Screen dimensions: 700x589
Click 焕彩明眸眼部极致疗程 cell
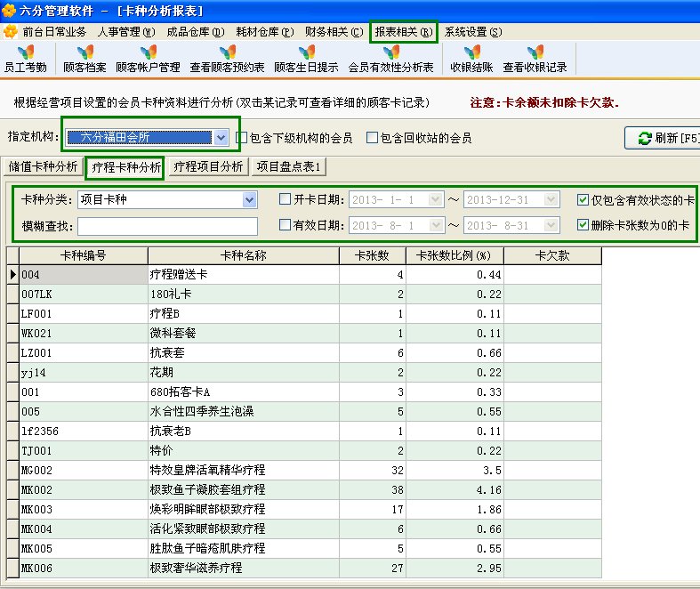click(244, 510)
